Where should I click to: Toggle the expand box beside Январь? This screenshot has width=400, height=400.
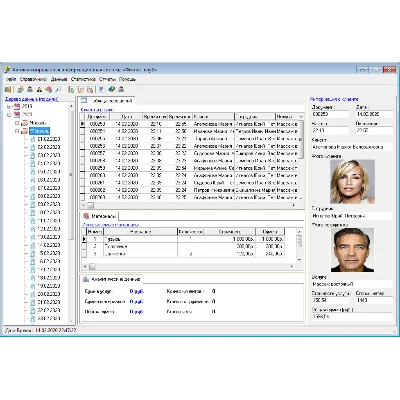click(17, 123)
